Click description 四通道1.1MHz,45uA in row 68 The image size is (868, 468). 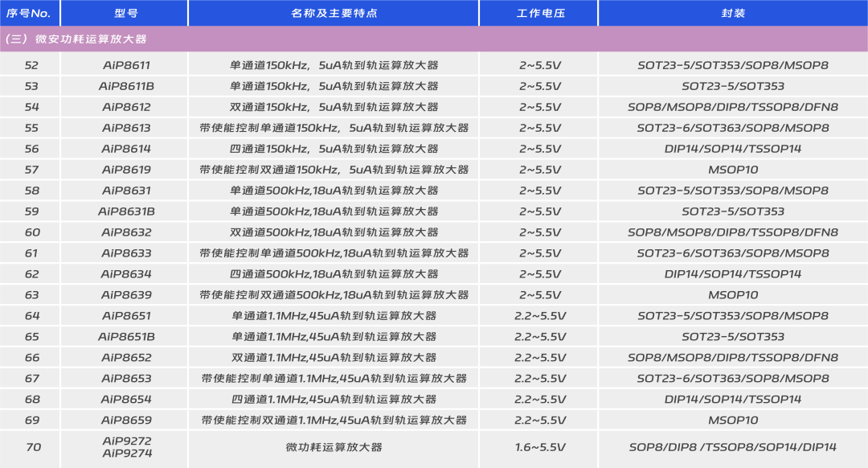(334, 400)
